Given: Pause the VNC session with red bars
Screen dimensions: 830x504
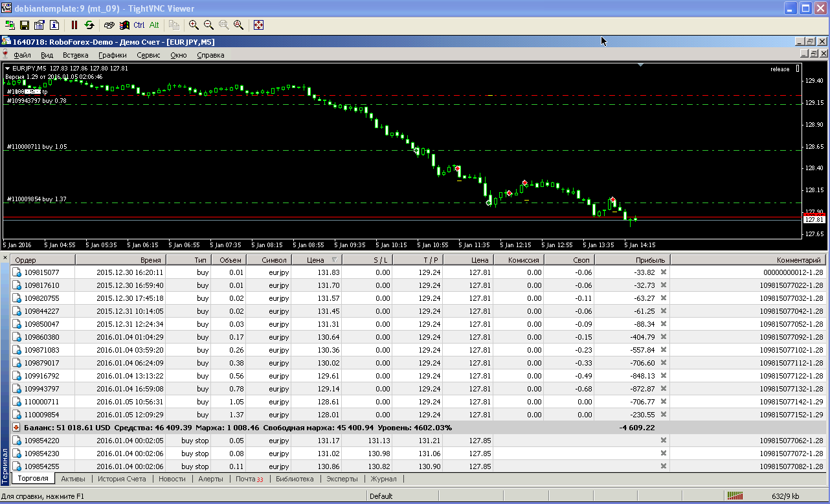Looking at the screenshot, I should 74,25.
